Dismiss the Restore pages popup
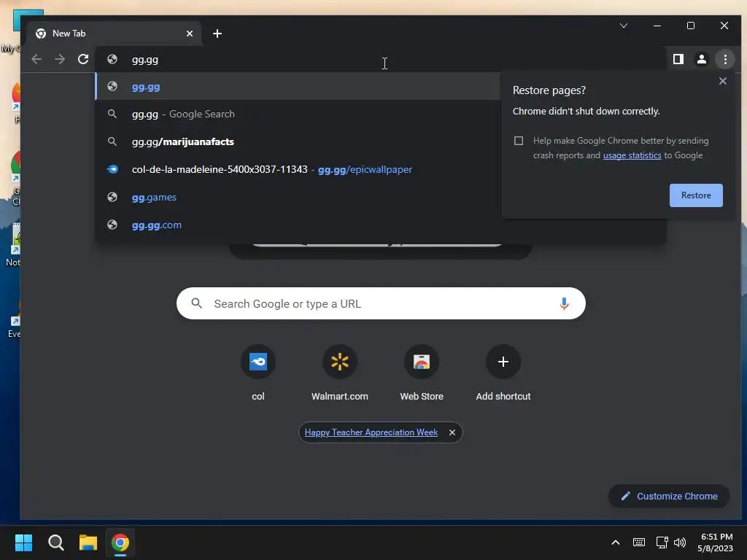Viewport: 747px width, 560px height. coord(723,81)
